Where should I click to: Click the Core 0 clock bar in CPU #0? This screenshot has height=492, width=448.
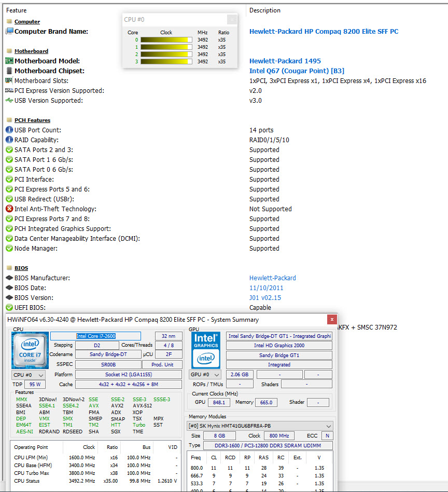click(x=166, y=39)
